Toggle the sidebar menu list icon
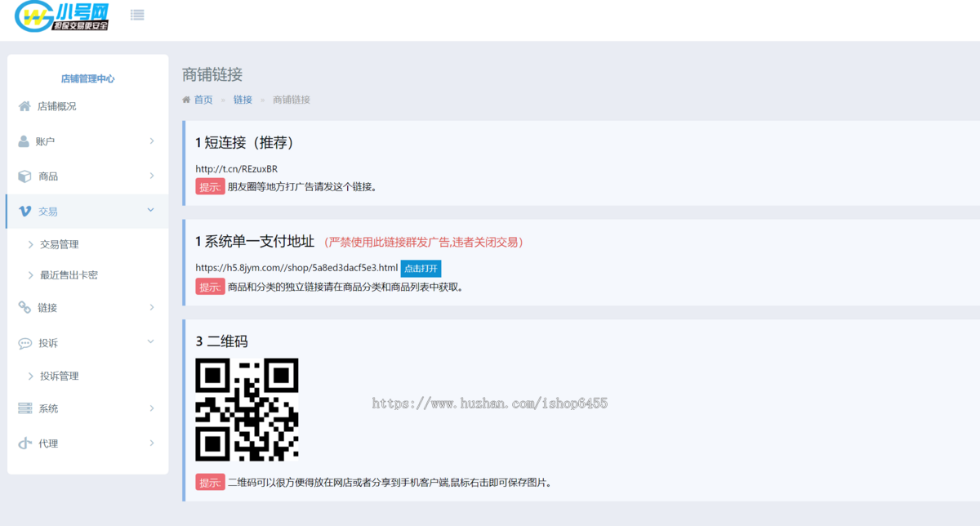The image size is (980, 526). pos(137,15)
